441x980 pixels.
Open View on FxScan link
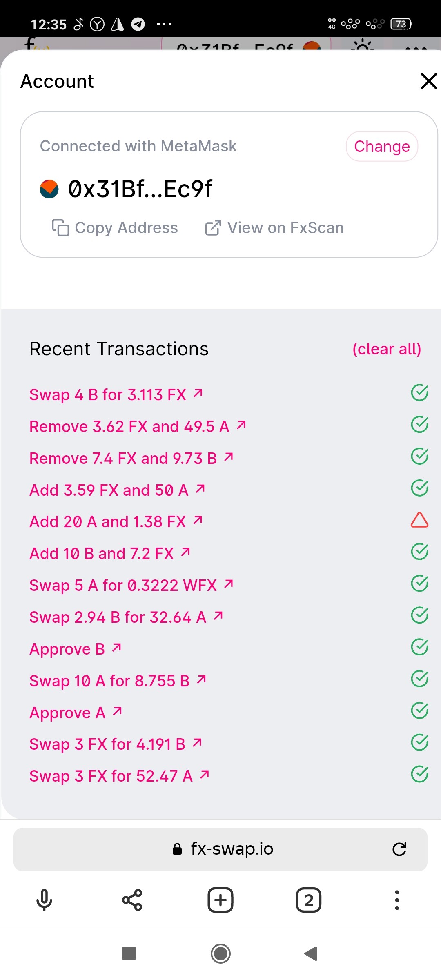(274, 228)
